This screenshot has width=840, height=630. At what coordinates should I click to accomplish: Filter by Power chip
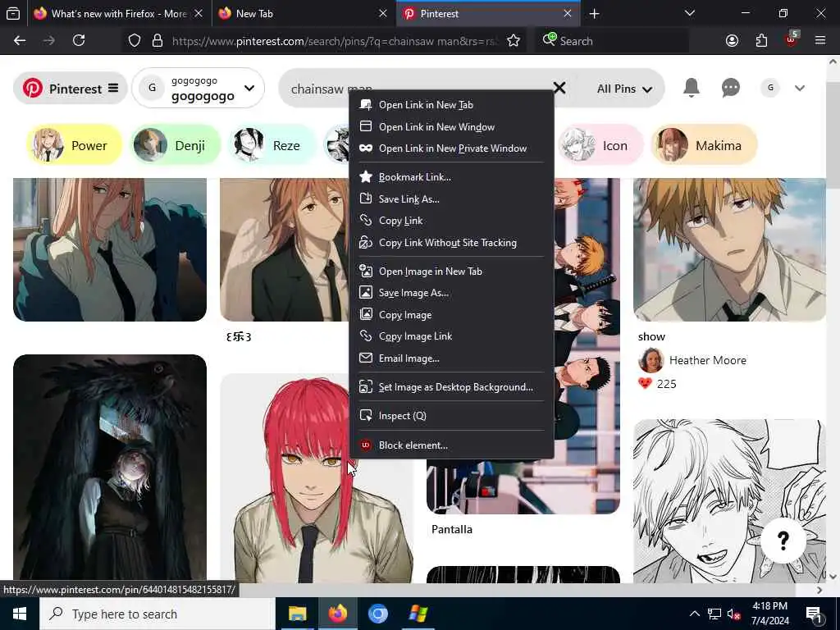tap(74, 145)
